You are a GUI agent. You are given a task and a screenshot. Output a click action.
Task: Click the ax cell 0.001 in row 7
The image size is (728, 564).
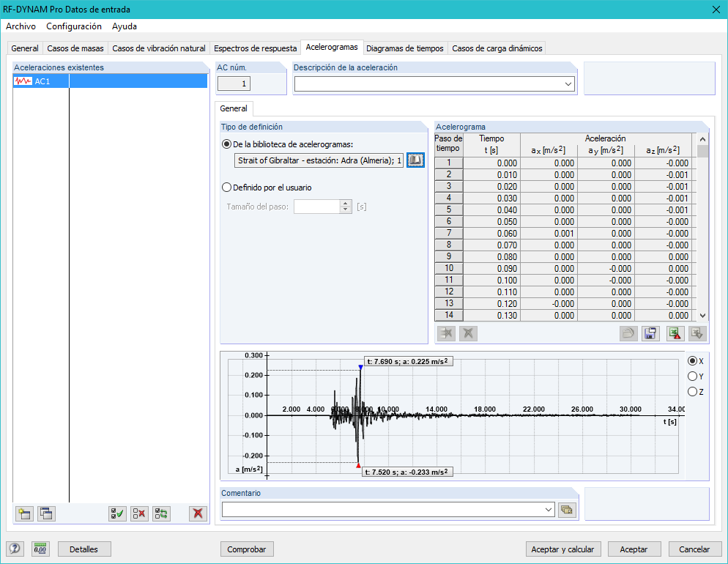(x=549, y=234)
